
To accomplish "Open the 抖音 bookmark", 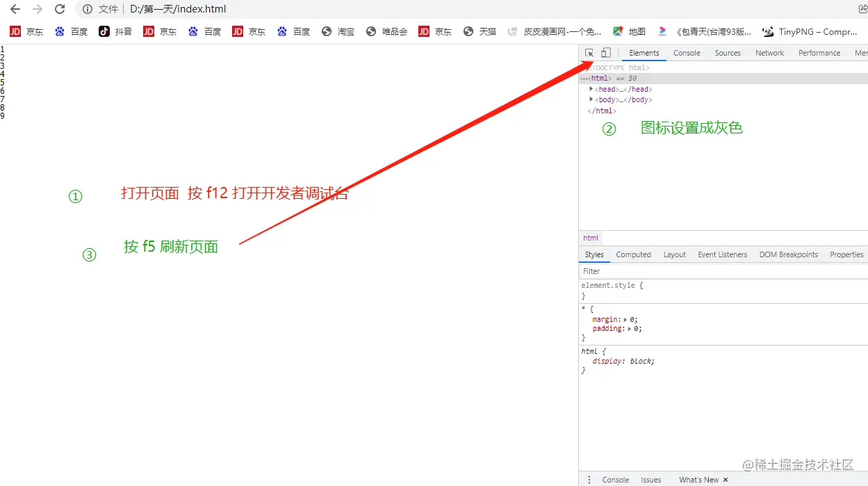I will (115, 31).
